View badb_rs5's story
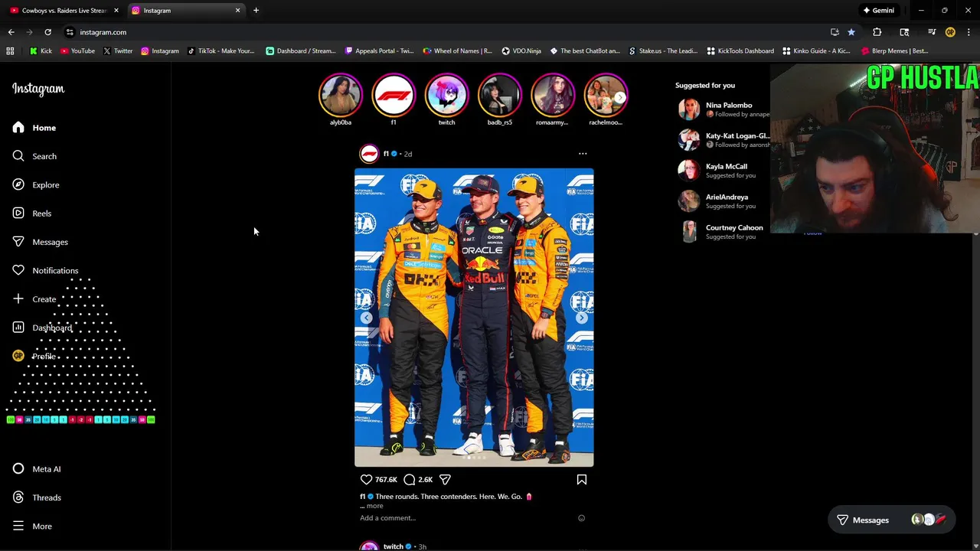Screen dimensions: 980x551 (500, 95)
